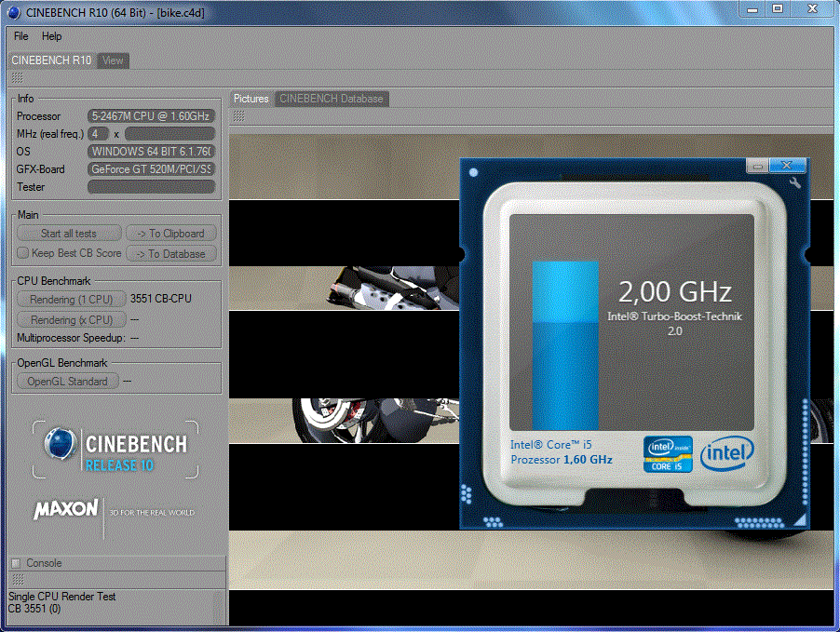Click the Intel logo in the gadget
Viewport: 840px width, 632px height.
tap(727, 453)
